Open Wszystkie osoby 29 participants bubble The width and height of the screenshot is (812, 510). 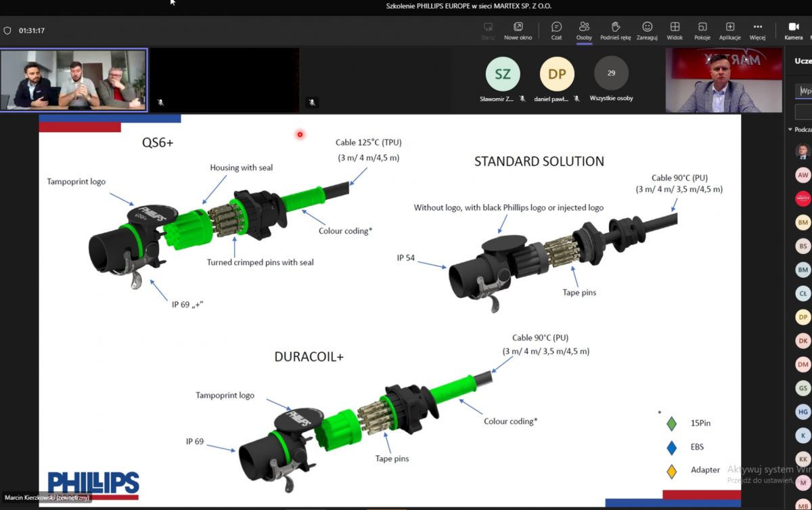tap(611, 73)
